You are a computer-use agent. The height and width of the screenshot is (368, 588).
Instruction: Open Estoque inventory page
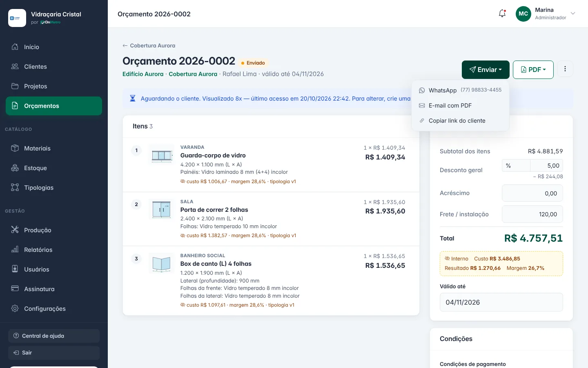[x=54, y=168]
